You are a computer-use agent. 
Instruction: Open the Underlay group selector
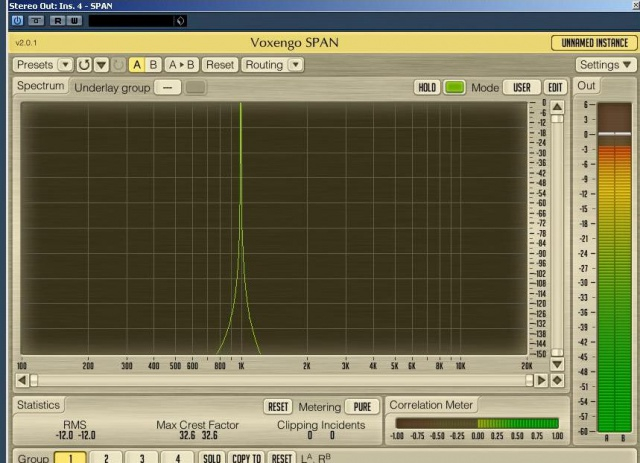tap(167, 87)
